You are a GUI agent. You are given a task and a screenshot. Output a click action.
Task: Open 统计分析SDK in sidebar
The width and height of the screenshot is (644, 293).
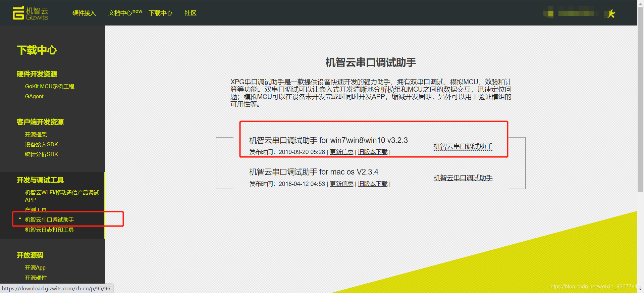(42, 154)
